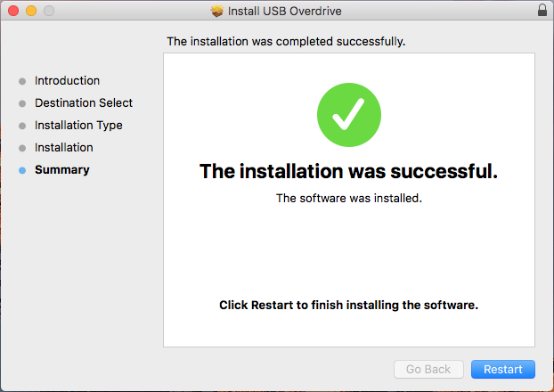Viewport: 554px width, 392px height.
Task: Click the Introduction step label
Action: tap(68, 80)
